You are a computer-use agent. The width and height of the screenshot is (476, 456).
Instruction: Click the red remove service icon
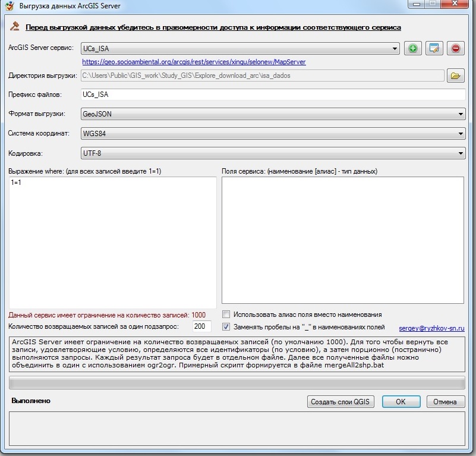point(455,48)
